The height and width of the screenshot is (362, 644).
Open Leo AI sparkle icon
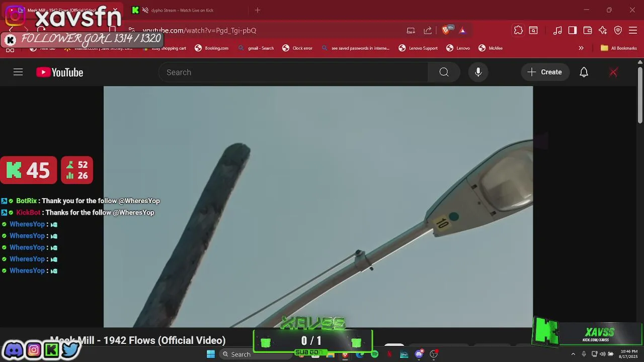pyautogui.click(x=603, y=30)
